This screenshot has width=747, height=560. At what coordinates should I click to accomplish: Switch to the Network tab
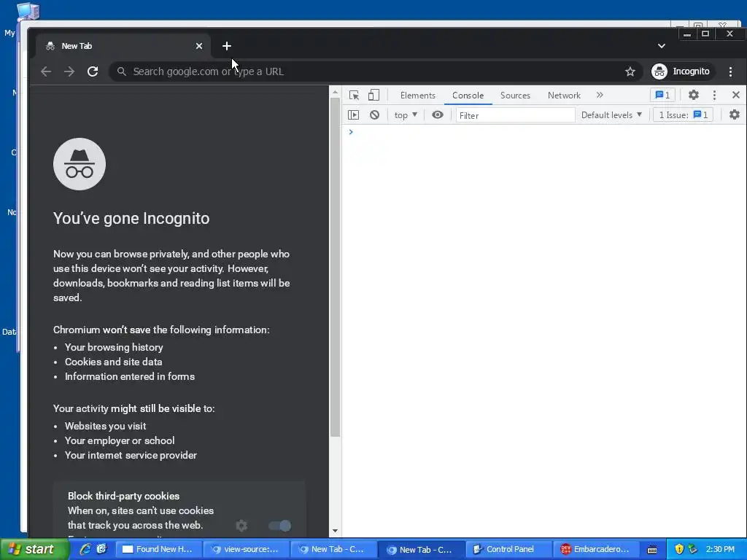564,96
